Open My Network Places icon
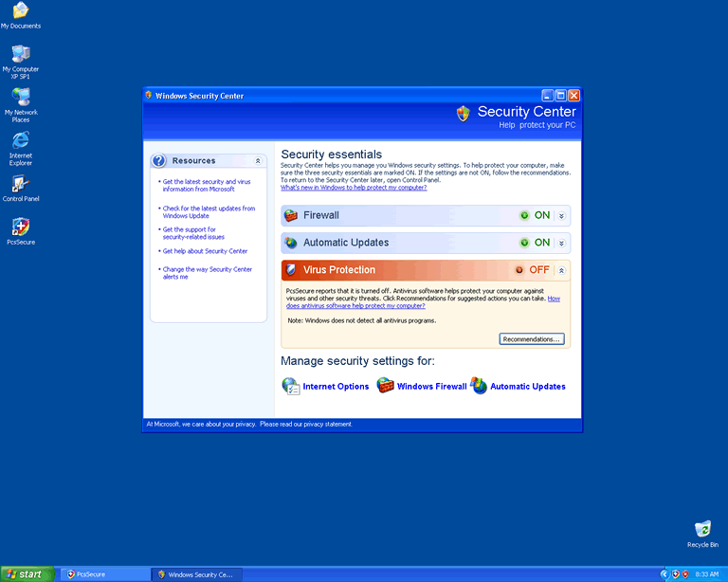The width and height of the screenshot is (728, 582). pos(20,98)
